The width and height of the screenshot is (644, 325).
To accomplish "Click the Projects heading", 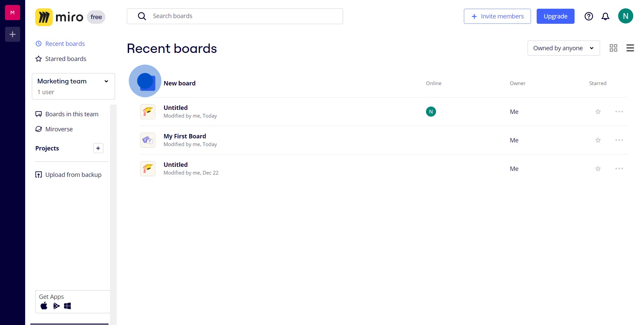I will (x=47, y=148).
